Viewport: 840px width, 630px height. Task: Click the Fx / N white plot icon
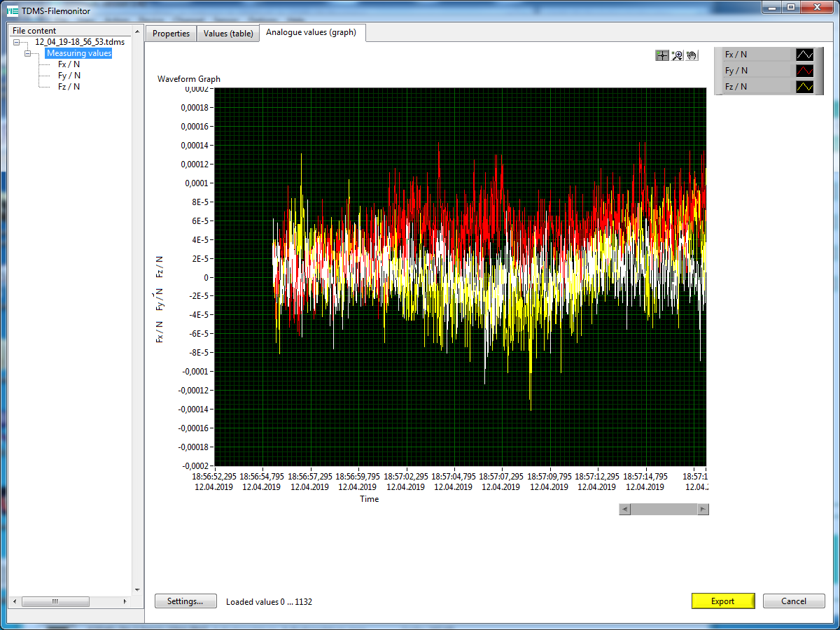tap(804, 55)
